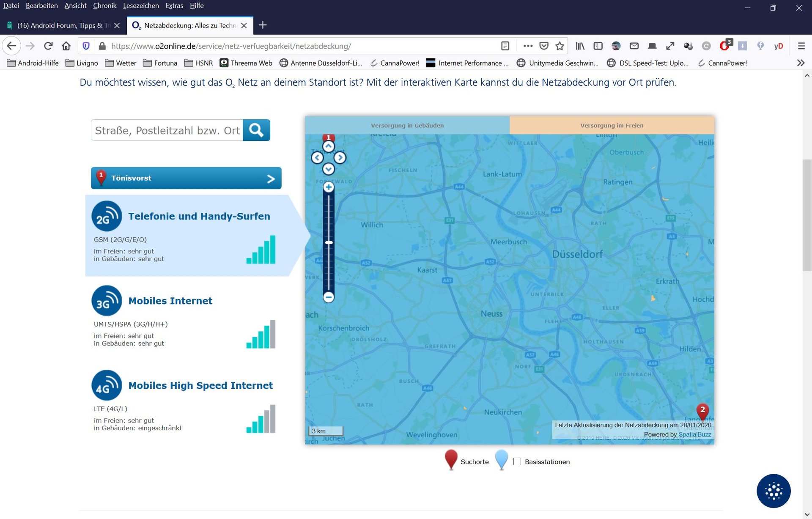Switch to Versorgung im Freien tab

point(612,126)
